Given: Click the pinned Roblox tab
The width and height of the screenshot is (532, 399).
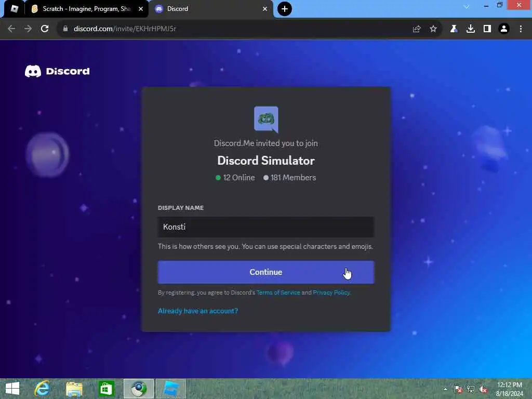Looking at the screenshot, I should point(14,9).
